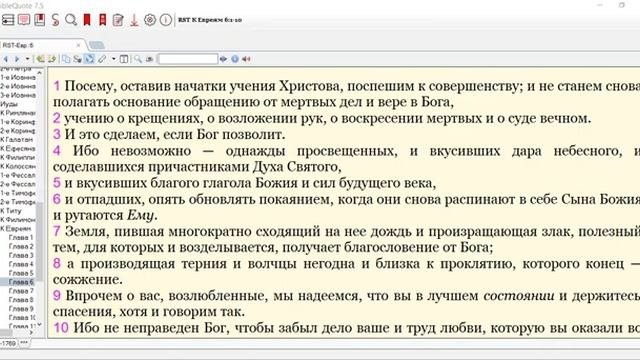Image resolution: width=640 pixels, height=360 pixels.
Task: Select К Филиппийцам in the book list
Action: [x=18, y=157]
